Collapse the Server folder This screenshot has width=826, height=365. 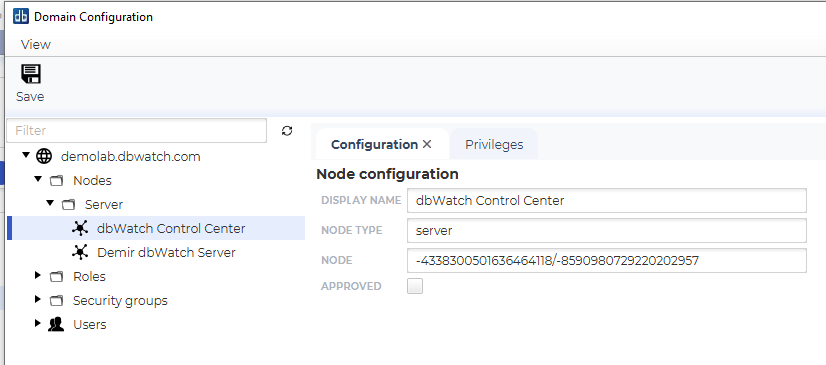click(x=50, y=203)
